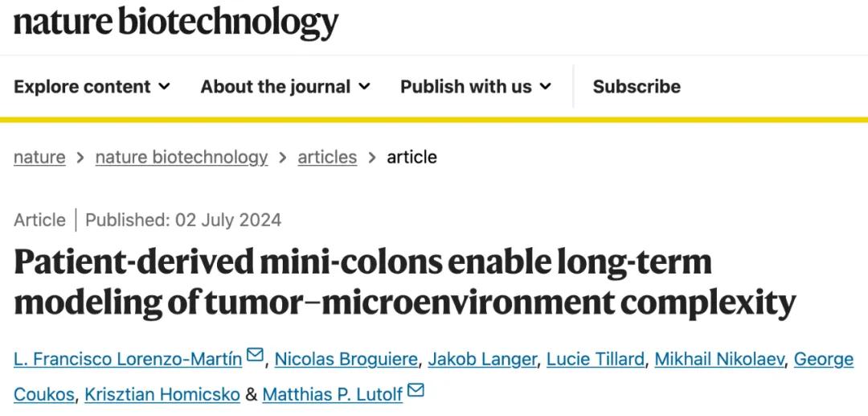Open author L. Francisco Lorenzo-Martín
868x416 pixels.
pos(128,359)
